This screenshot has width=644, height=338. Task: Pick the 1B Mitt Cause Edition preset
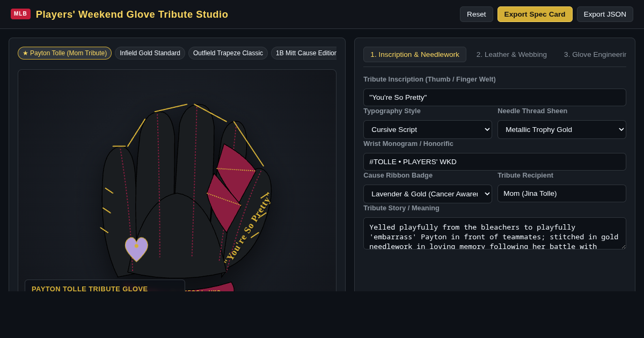tap(304, 53)
